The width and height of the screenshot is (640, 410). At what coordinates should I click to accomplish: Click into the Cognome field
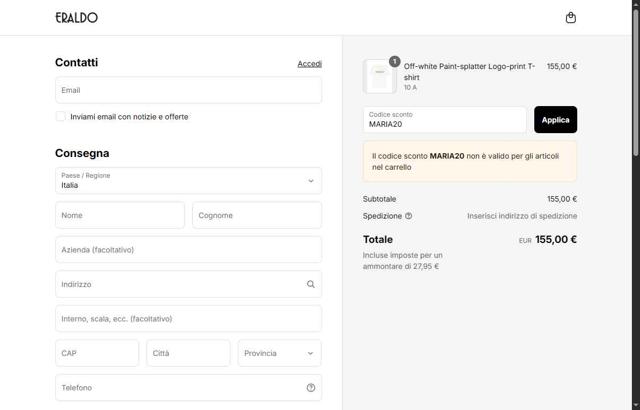257,215
